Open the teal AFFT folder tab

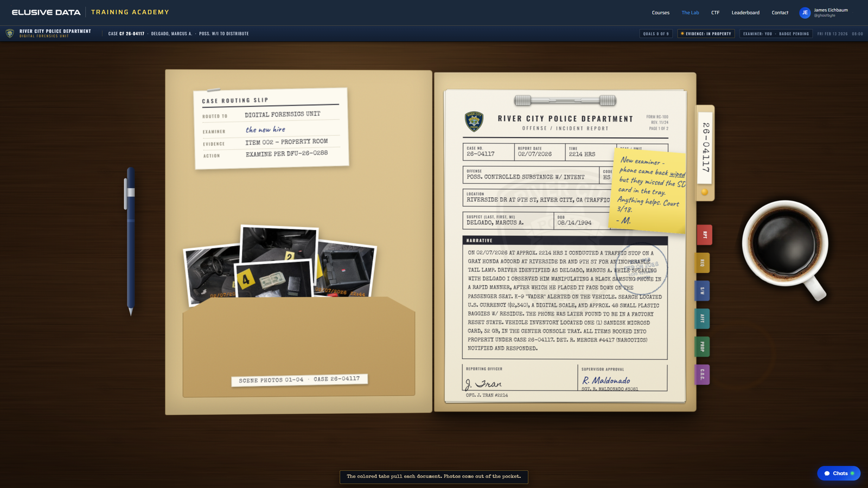coord(703,319)
